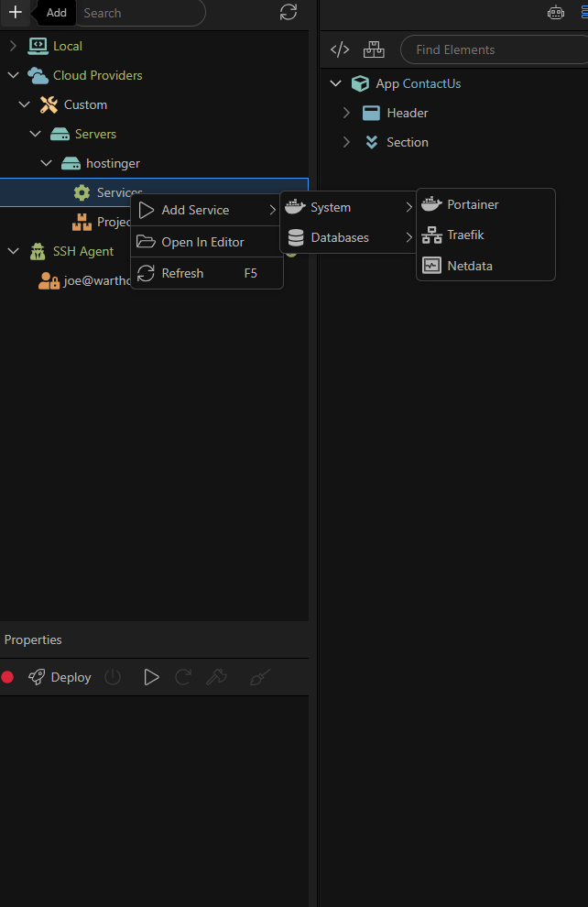Click the SSH Agent spy icon

pos(38,252)
